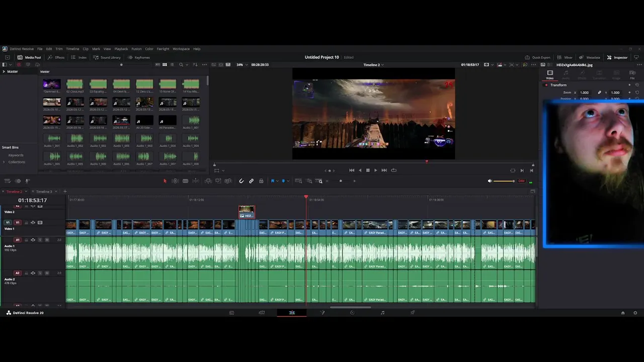Play forward in timeline viewer
The image size is (644, 362).
(x=375, y=170)
